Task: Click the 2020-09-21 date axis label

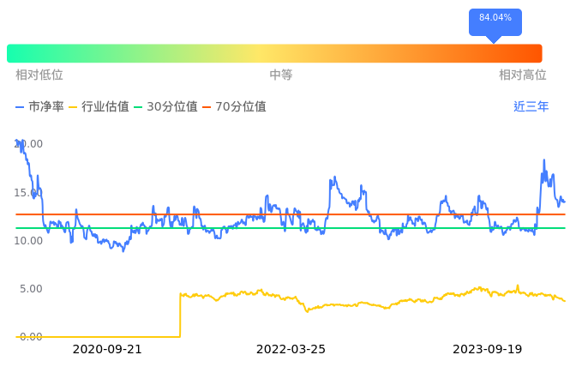Action: tap(107, 349)
